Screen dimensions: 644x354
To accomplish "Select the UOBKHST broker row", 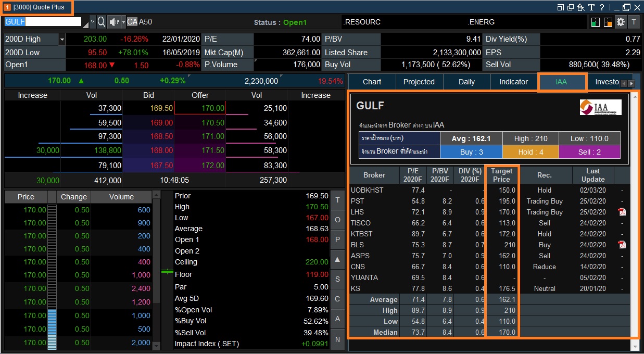I will [x=488, y=190].
